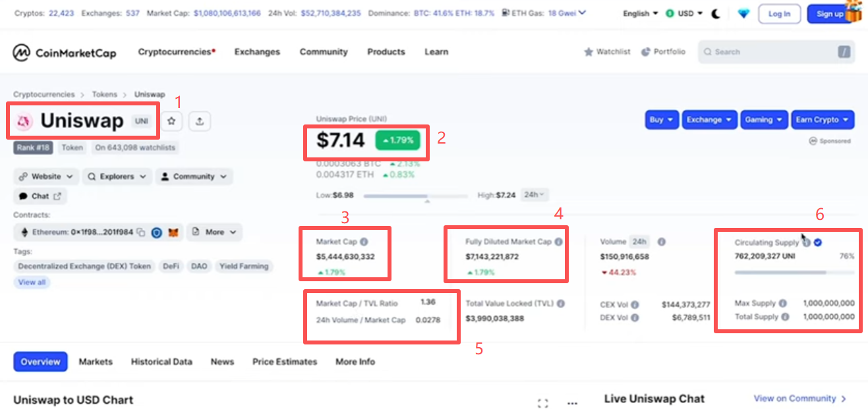Click Fully Diluted Market Cap info icon
This screenshot has width=868, height=409.
tap(558, 242)
